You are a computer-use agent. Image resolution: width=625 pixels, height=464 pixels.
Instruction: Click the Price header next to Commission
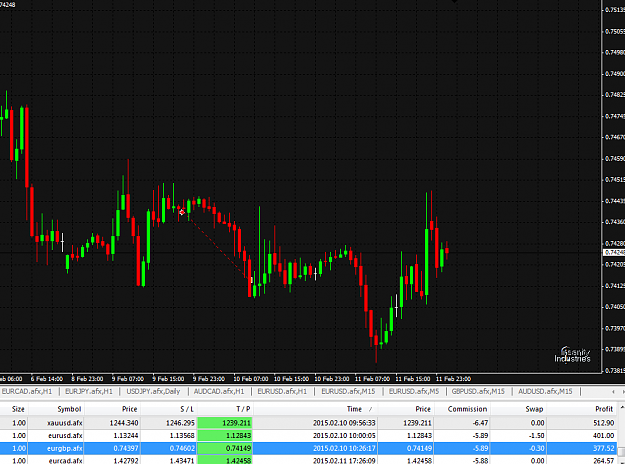click(423, 409)
